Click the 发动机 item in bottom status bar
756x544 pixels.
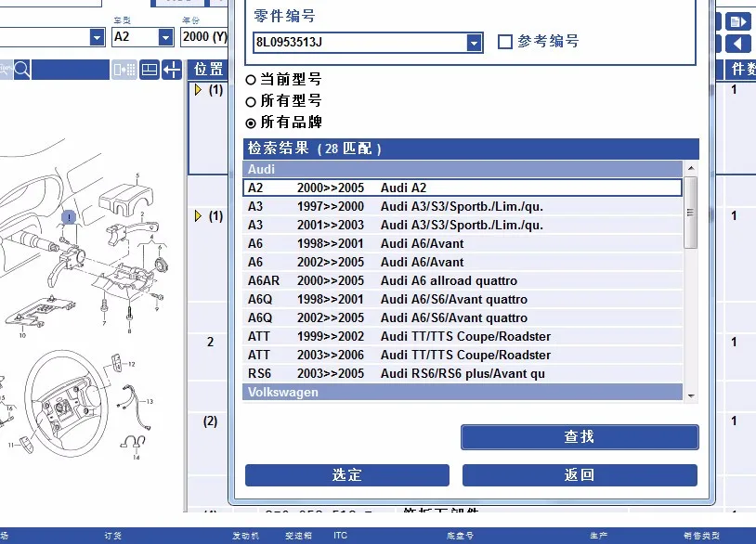(x=245, y=536)
